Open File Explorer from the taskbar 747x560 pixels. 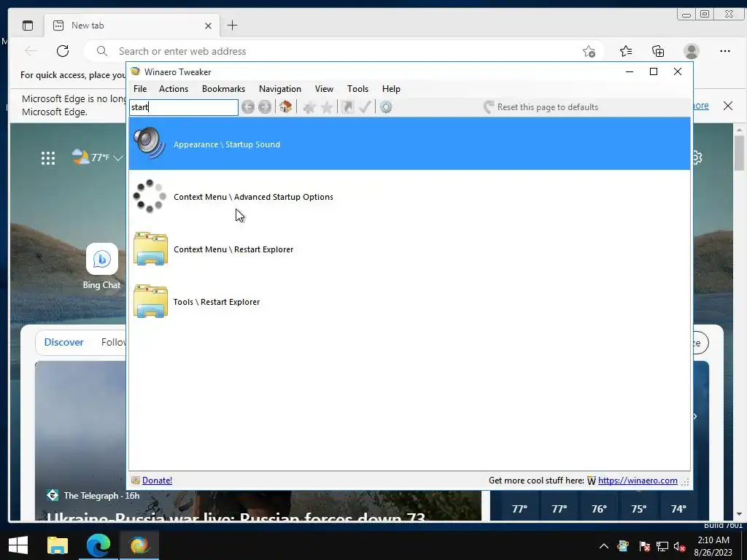tap(58, 545)
